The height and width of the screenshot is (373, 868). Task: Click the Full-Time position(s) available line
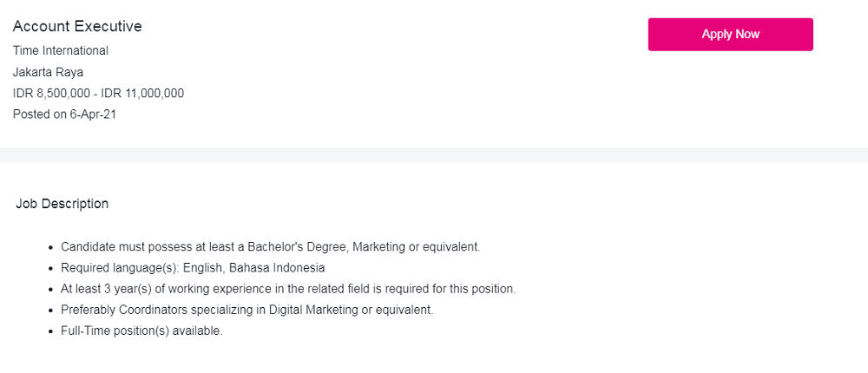[x=141, y=330]
